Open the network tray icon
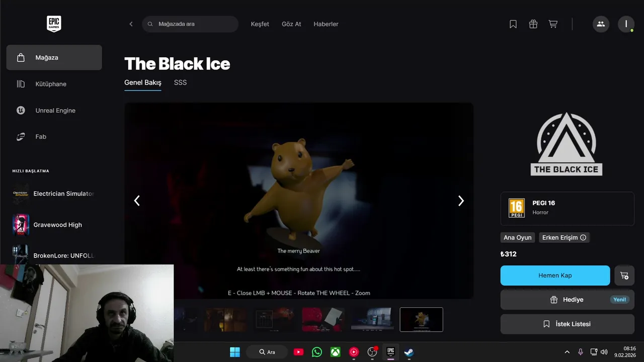 point(594,352)
